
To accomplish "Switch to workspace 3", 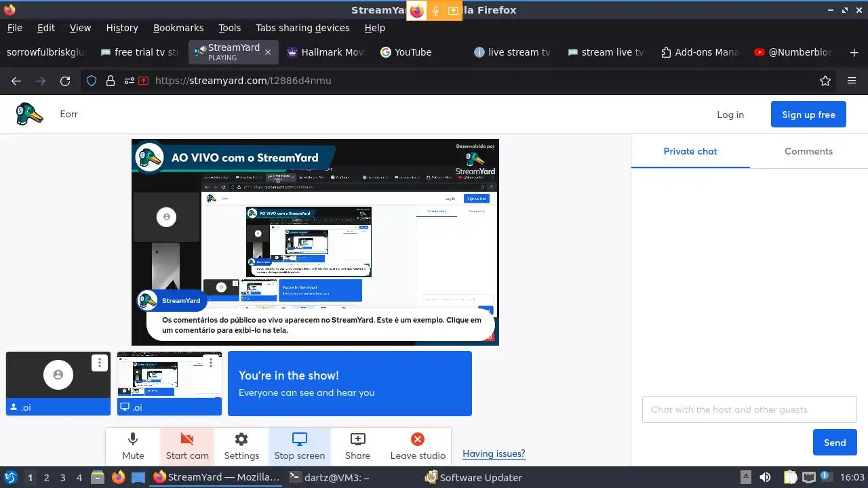I will [x=62, y=478].
